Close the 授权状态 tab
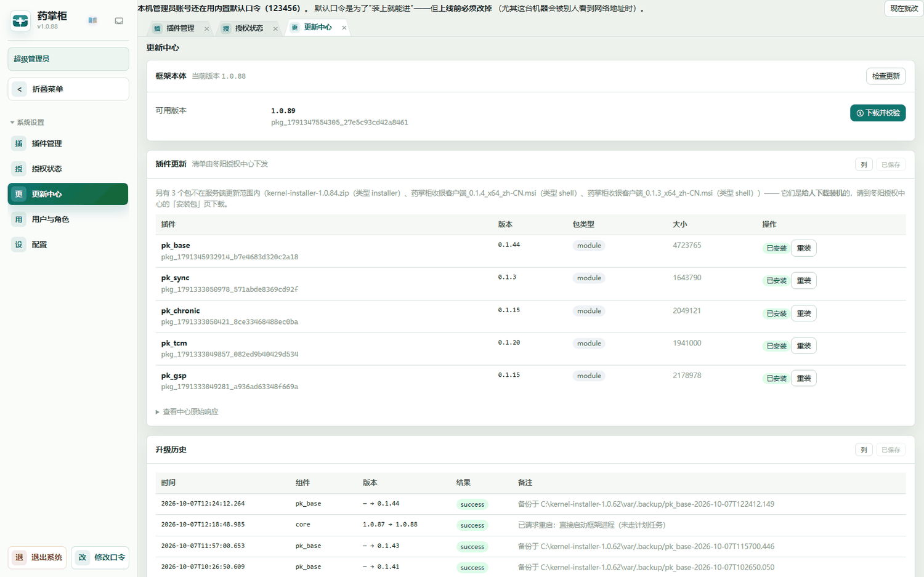 click(x=275, y=28)
